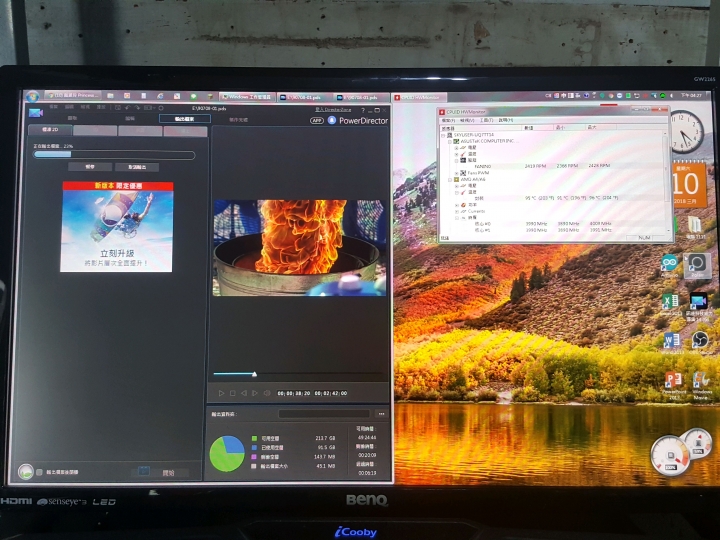Click the redo arrow in PowerDirector toolbar
This screenshot has height=540, width=720.
click(137, 108)
